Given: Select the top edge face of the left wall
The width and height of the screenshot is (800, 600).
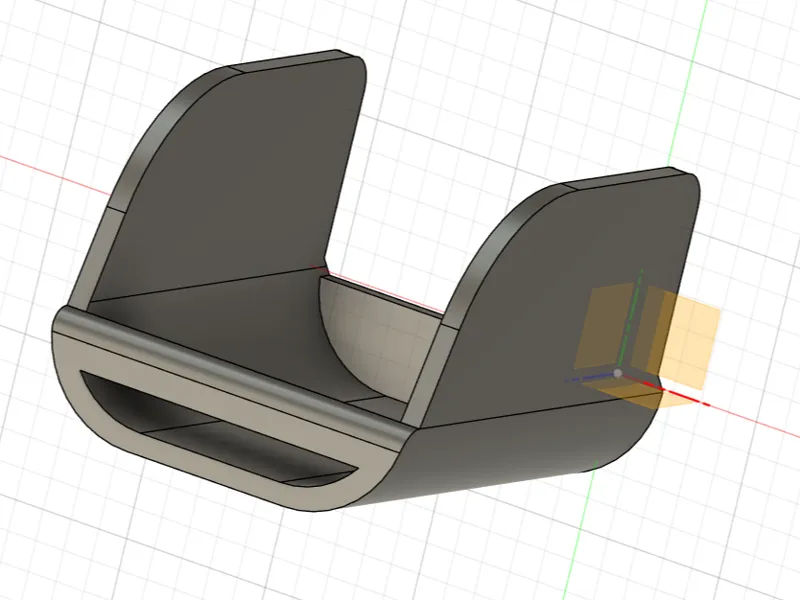Looking at the screenshot, I should tap(292, 60).
